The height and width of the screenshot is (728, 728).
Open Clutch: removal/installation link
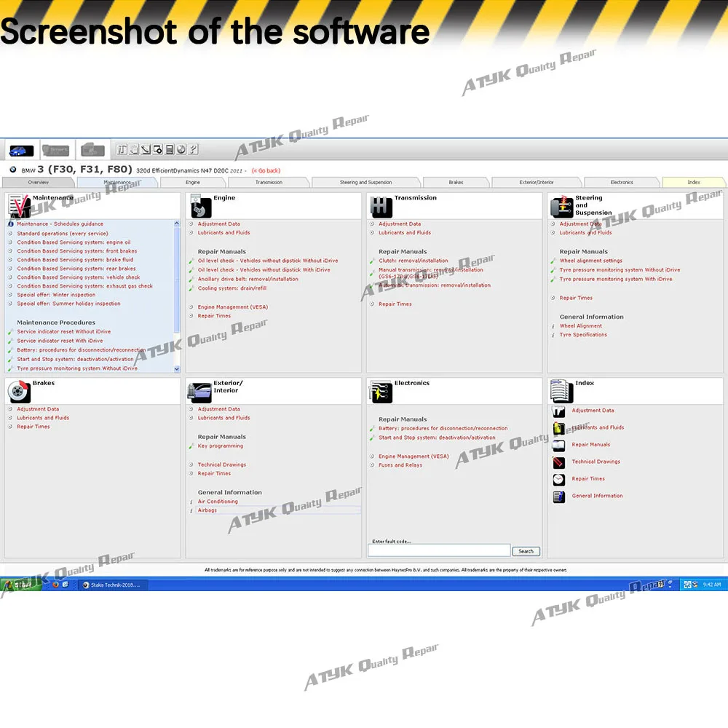(414, 261)
